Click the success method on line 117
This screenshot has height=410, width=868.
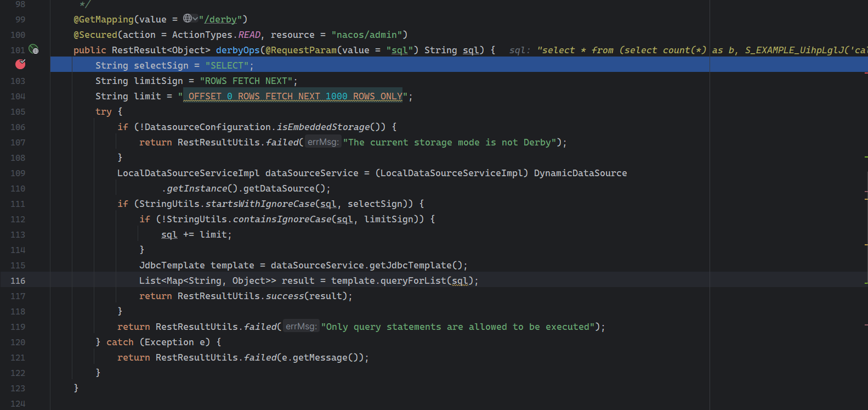coord(285,296)
